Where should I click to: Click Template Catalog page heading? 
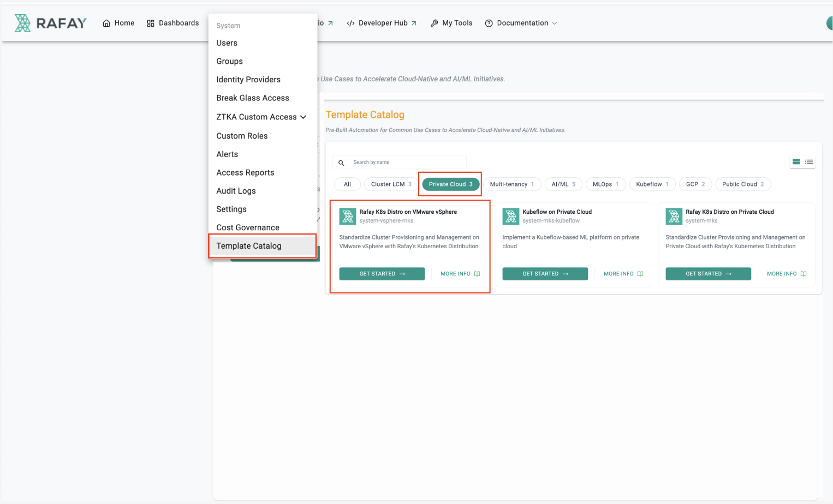click(365, 115)
